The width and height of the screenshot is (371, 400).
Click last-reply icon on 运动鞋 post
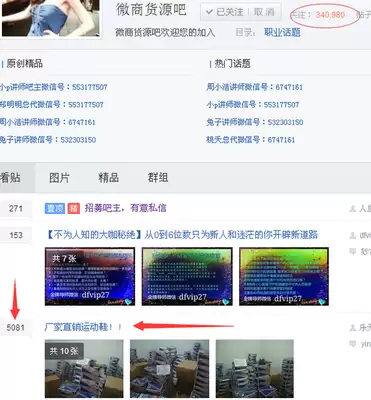[352, 344]
